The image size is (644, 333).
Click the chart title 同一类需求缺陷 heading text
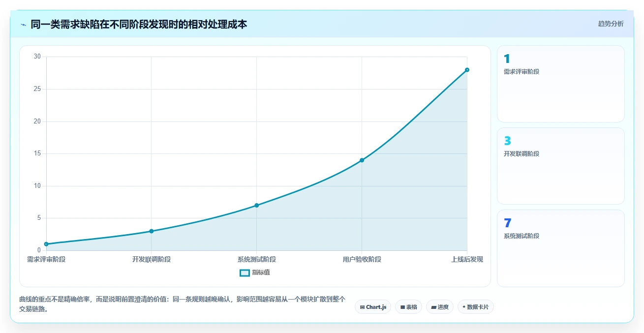[139, 24]
